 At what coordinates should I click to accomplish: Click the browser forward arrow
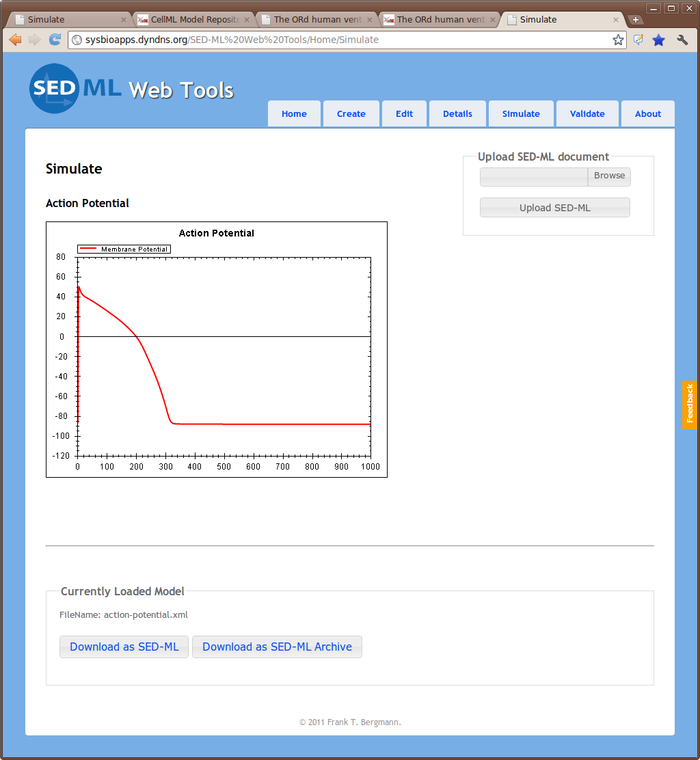coord(35,40)
